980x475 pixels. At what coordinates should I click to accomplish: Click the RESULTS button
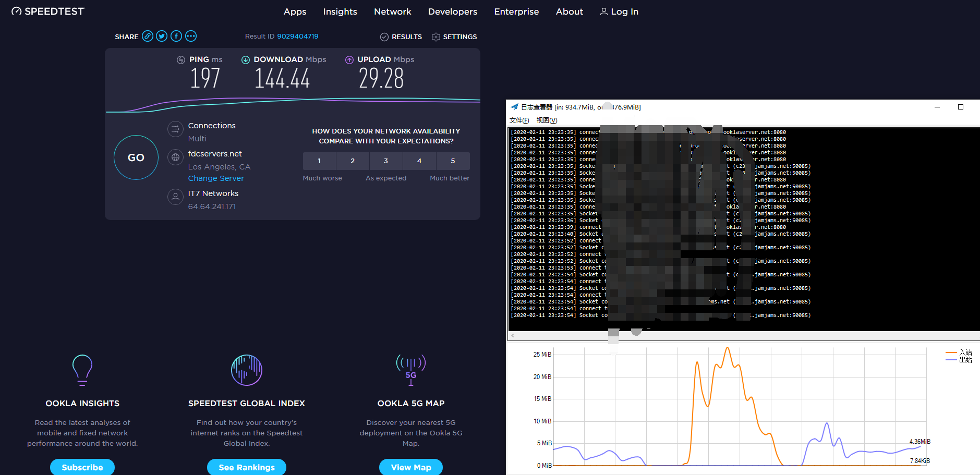pyautogui.click(x=401, y=36)
